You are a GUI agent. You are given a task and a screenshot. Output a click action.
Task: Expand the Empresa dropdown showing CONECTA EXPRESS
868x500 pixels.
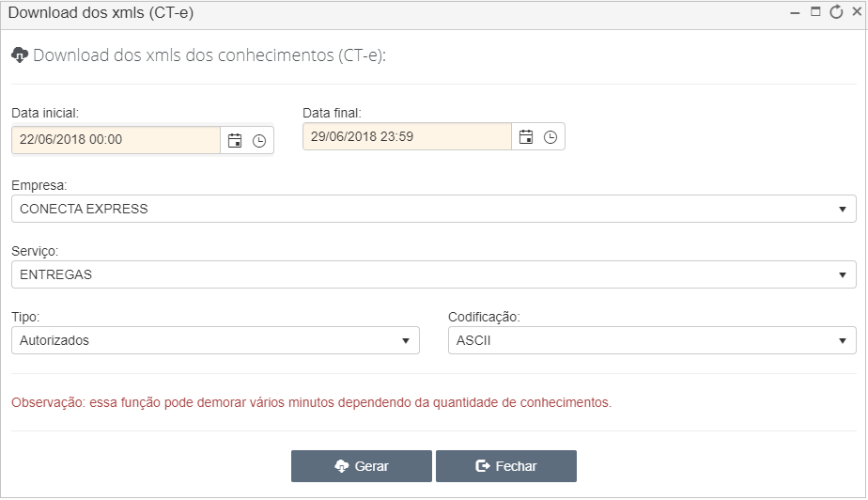(x=433, y=209)
